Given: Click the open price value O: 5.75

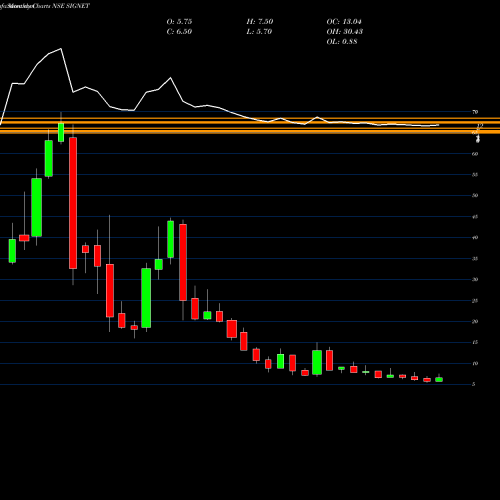Looking at the screenshot, I should coord(179,22).
